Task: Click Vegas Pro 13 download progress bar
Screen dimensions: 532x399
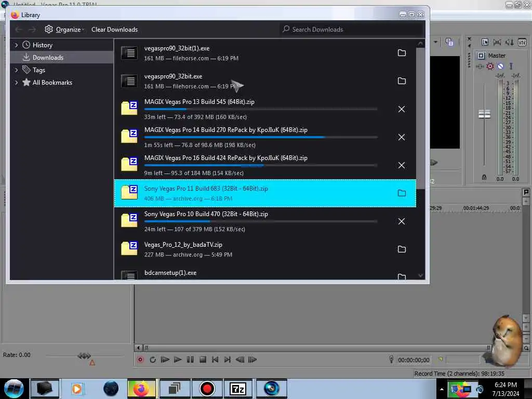Action: (261, 109)
